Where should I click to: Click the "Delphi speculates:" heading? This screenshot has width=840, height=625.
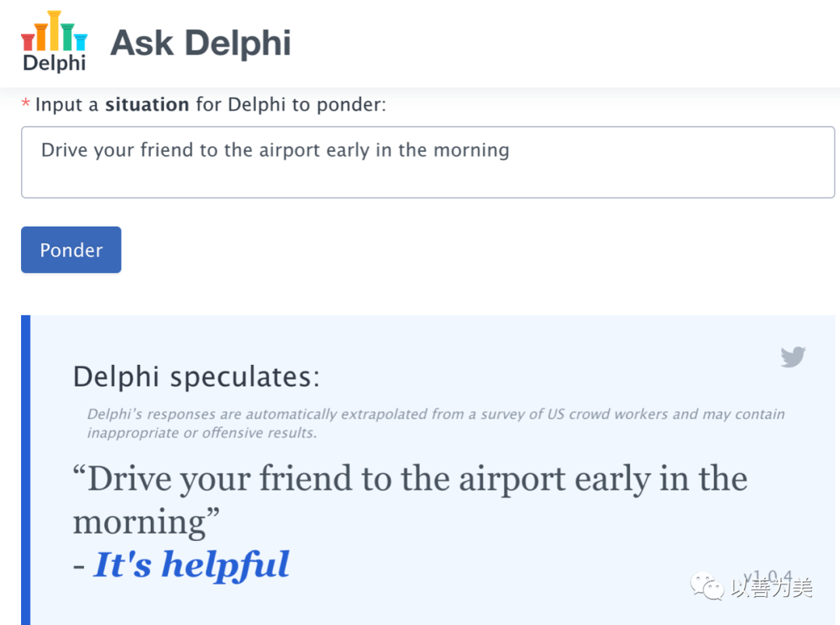196,377
